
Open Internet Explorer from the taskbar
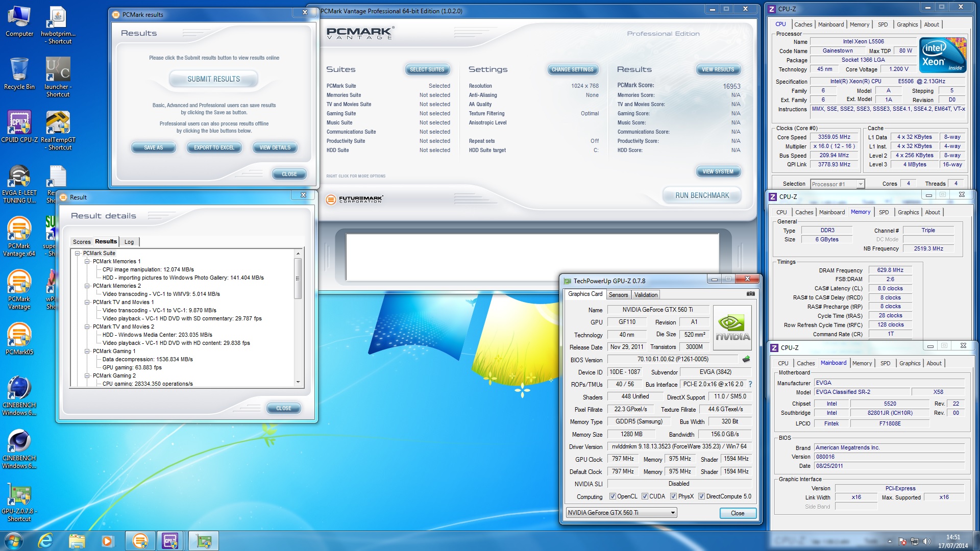point(46,541)
